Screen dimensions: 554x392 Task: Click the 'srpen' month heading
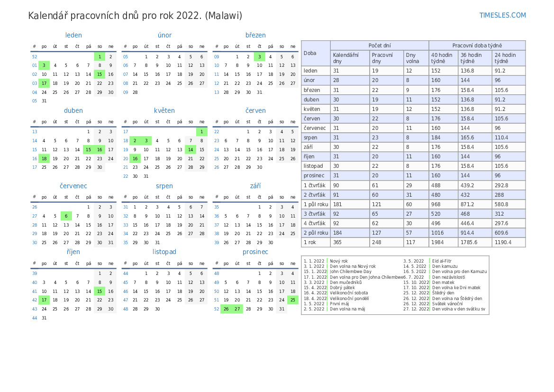164,186
